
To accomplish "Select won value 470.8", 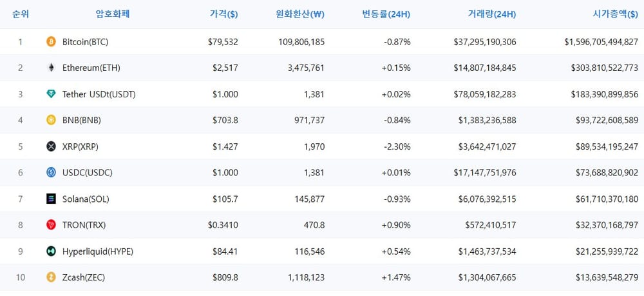I will click(314, 225).
